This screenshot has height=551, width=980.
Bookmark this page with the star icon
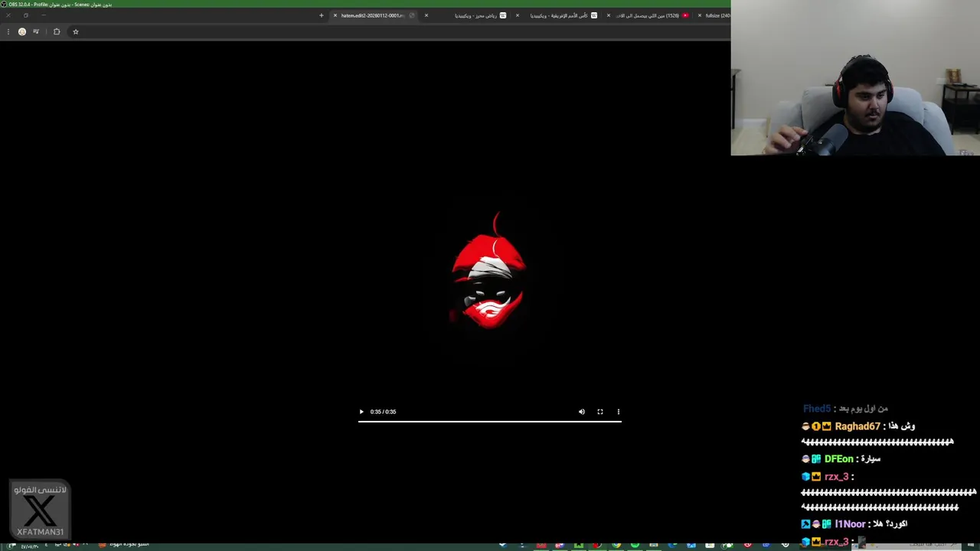(75, 31)
